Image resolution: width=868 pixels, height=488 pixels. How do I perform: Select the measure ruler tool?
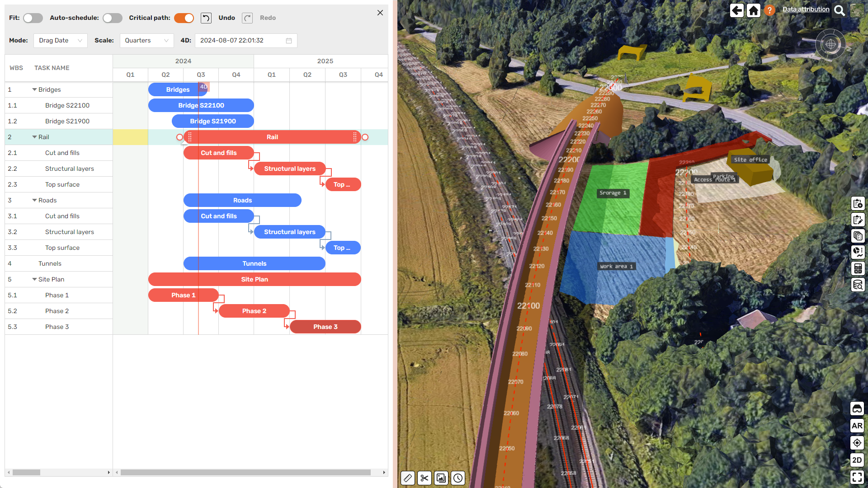coord(408,478)
